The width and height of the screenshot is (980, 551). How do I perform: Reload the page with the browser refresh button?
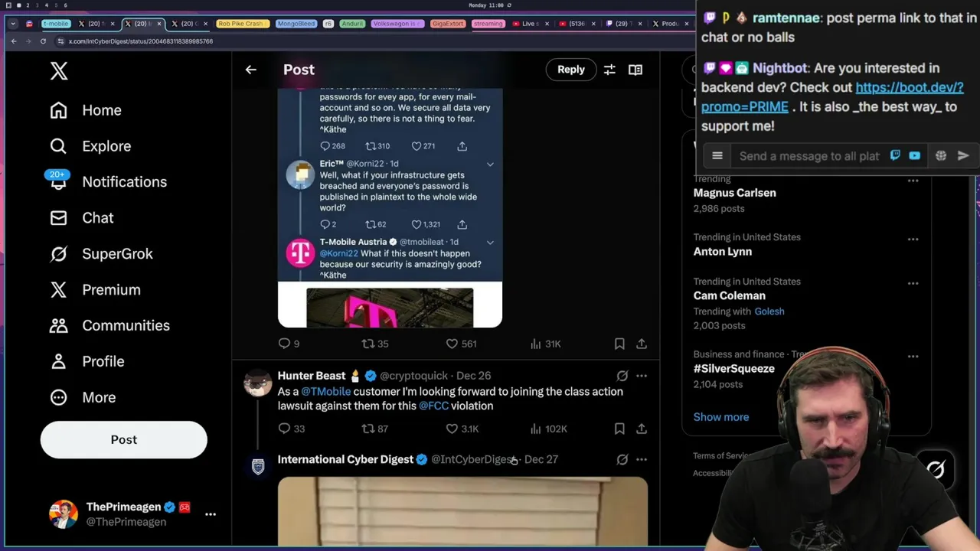coord(43,41)
